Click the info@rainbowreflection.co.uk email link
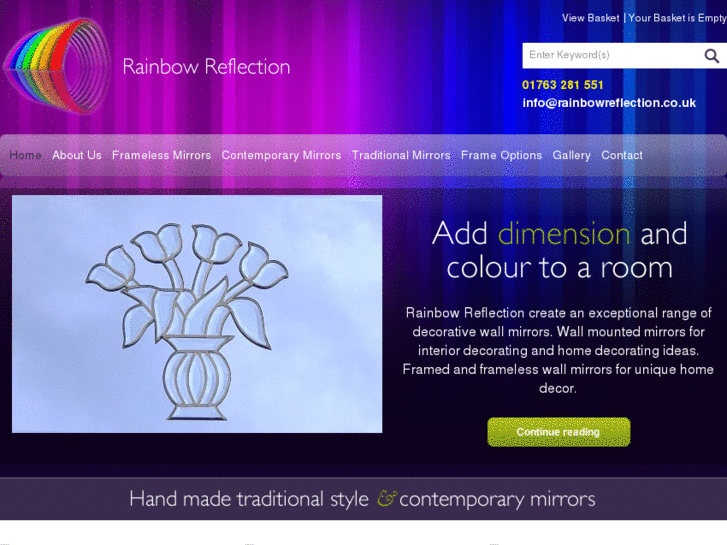Viewport: 727px width, 545px height. coord(609,103)
